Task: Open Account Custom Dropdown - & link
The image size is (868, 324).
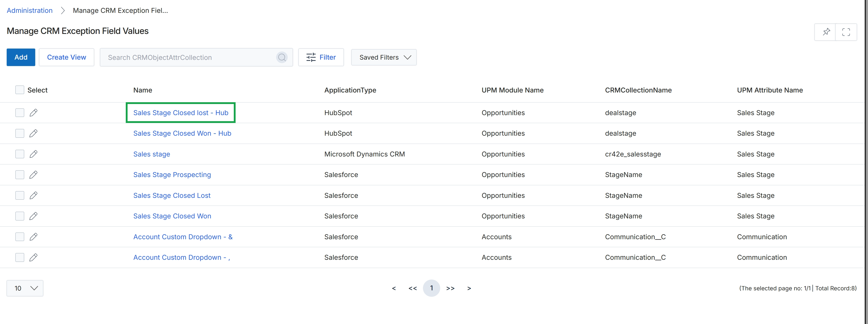Action: 183,237
